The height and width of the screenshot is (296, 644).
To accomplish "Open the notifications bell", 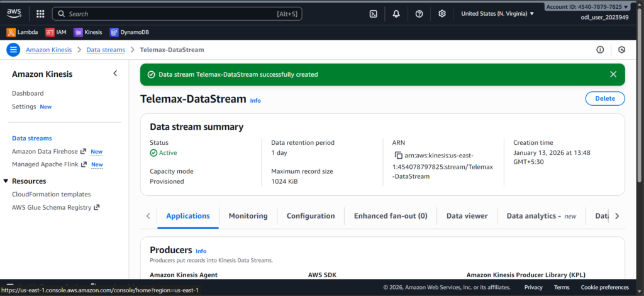I will pyautogui.click(x=396, y=13).
